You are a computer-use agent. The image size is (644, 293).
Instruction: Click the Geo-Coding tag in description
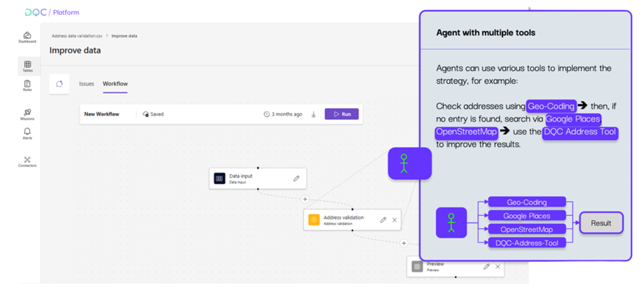point(552,106)
